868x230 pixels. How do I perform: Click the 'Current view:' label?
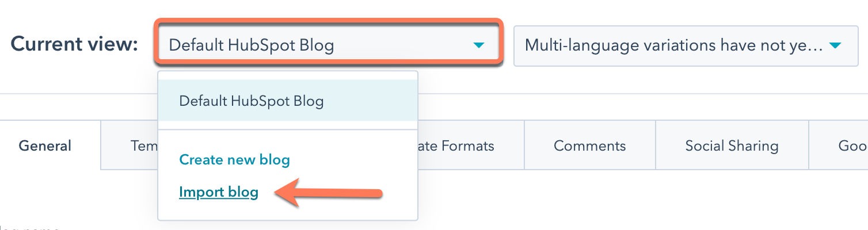pos(74,44)
